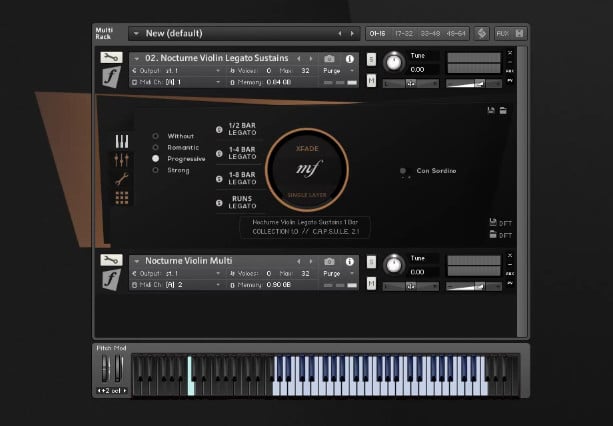Select the Progressive vibrato option
Viewport: 613px width, 426px height.
156,159
